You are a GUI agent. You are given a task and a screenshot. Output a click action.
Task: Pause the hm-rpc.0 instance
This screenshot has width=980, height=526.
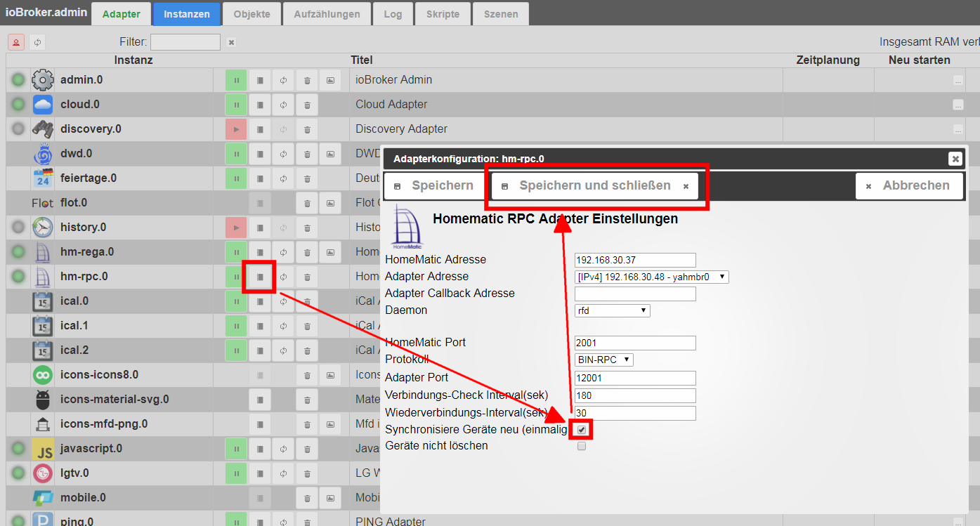pos(236,277)
